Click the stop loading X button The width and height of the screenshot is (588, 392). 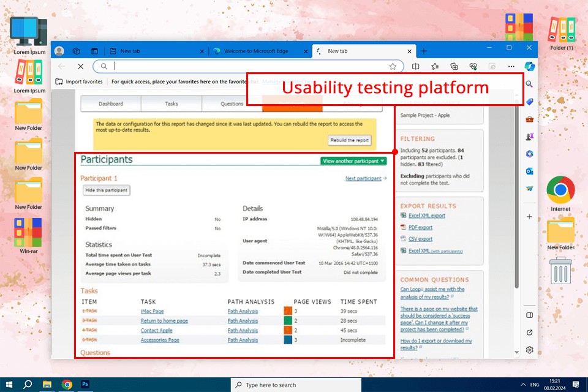81,66
